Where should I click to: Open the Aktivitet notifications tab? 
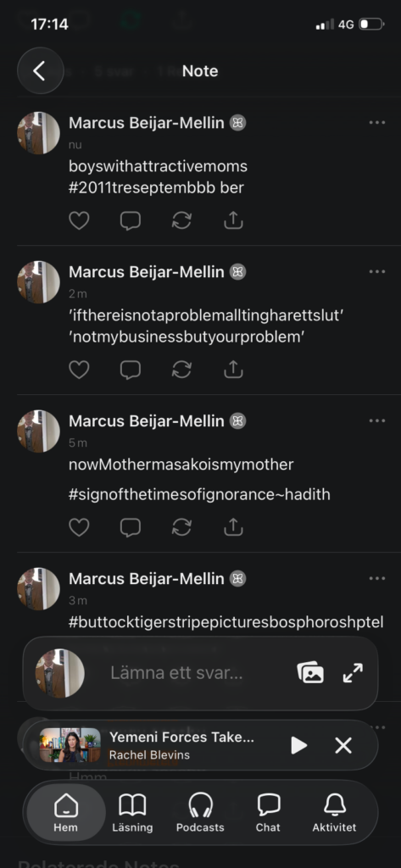click(335, 812)
